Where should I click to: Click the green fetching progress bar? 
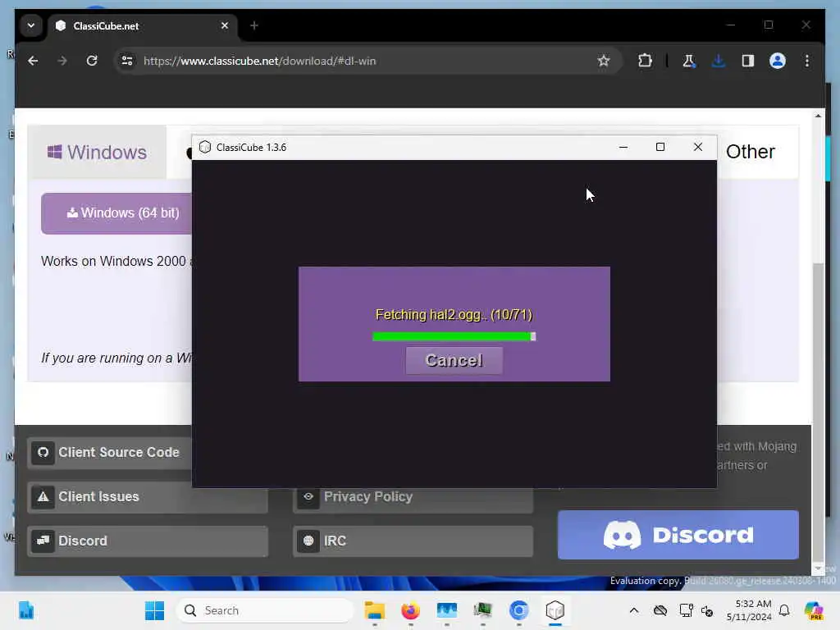click(x=454, y=336)
